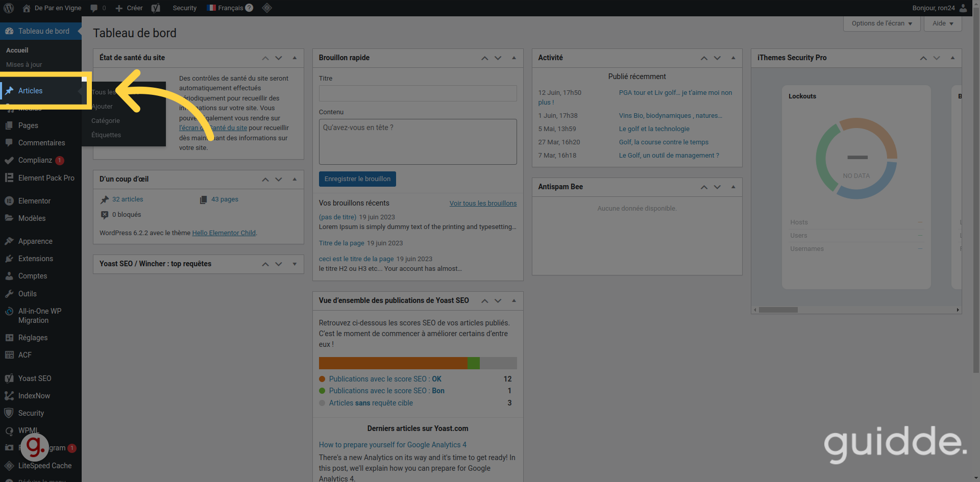Image resolution: width=980 pixels, height=482 pixels.
Task: Click the Element Pack Pro icon
Action: coord(9,178)
